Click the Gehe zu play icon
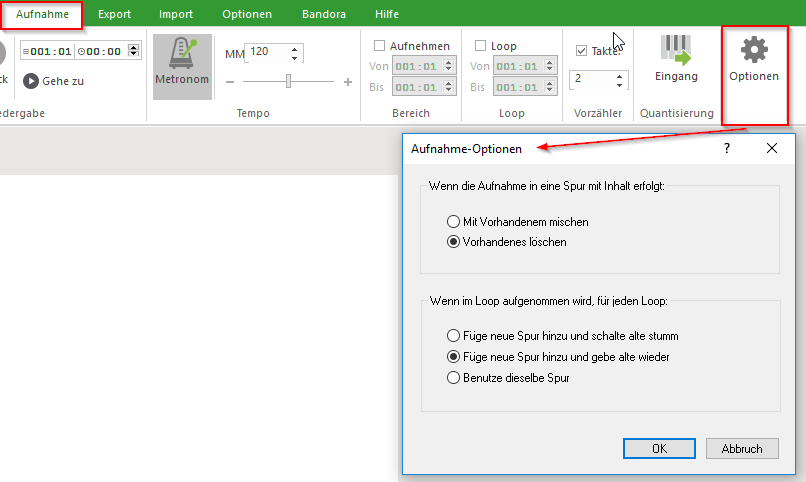Image resolution: width=806 pixels, height=482 pixels. coord(31,81)
